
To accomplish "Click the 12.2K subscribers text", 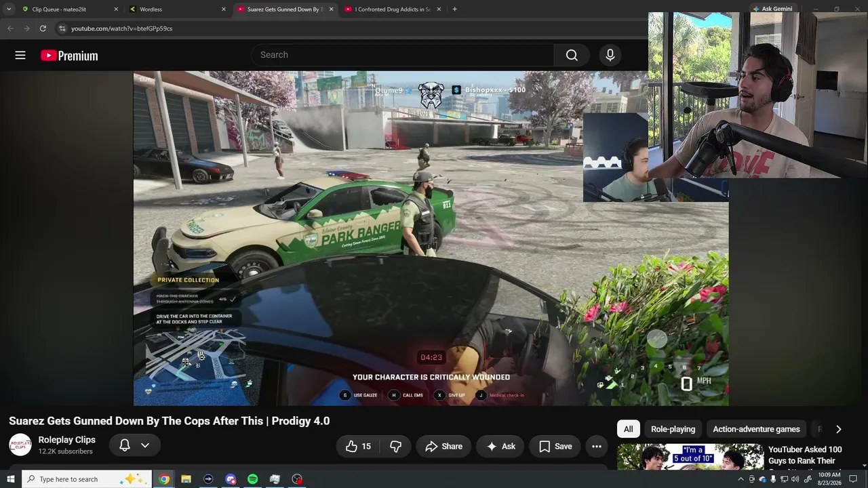I will tap(65, 451).
